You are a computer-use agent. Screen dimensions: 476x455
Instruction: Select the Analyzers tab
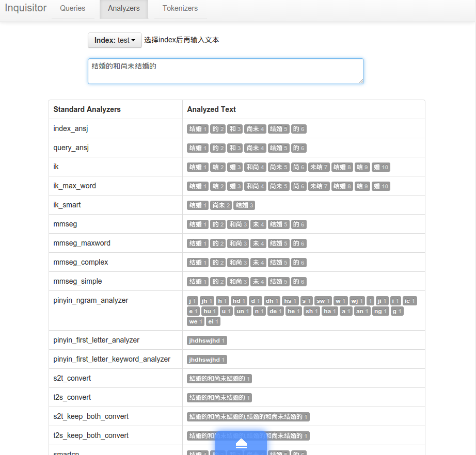pos(124,9)
